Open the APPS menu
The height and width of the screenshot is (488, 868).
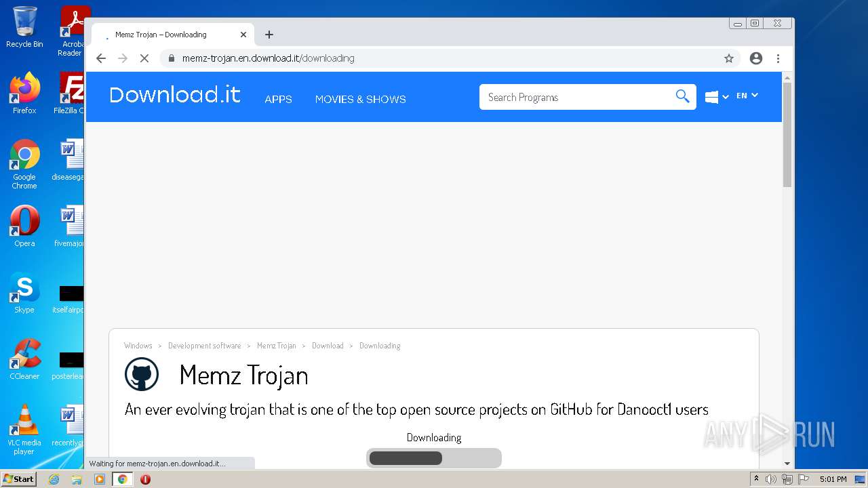point(278,99)
